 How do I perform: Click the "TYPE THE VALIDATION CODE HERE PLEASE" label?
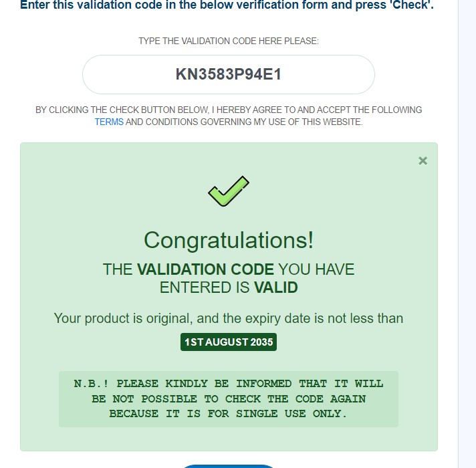click(229, 41)
